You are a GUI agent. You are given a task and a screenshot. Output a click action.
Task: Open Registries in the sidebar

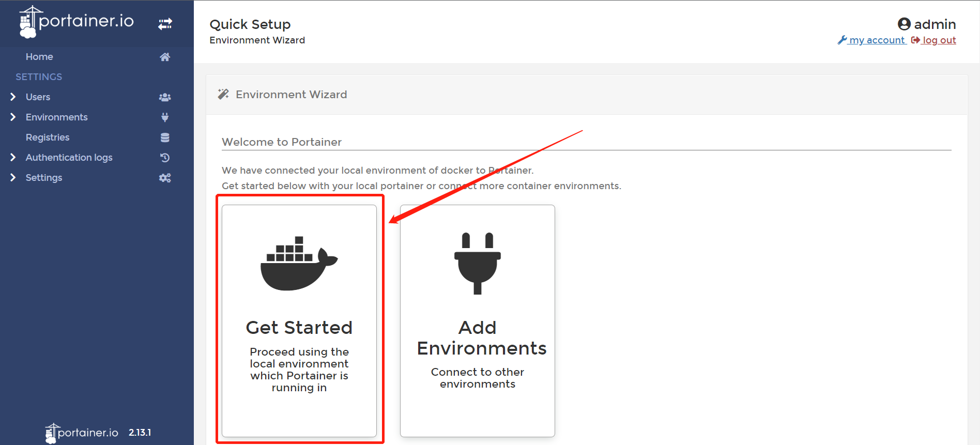[x=48, y=137]
